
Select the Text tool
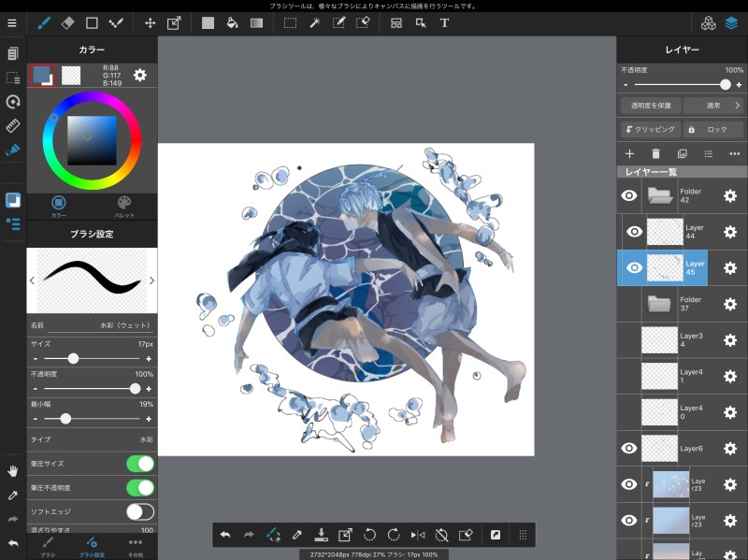444,22
